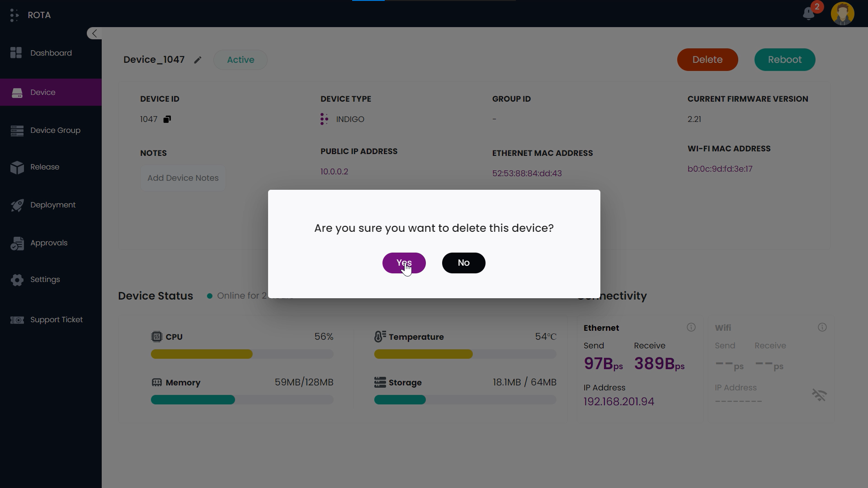The width and height of the screenshot is (868, 488).
Task: Click the CPU usage progress bar
Action: [x=242, y=354]
